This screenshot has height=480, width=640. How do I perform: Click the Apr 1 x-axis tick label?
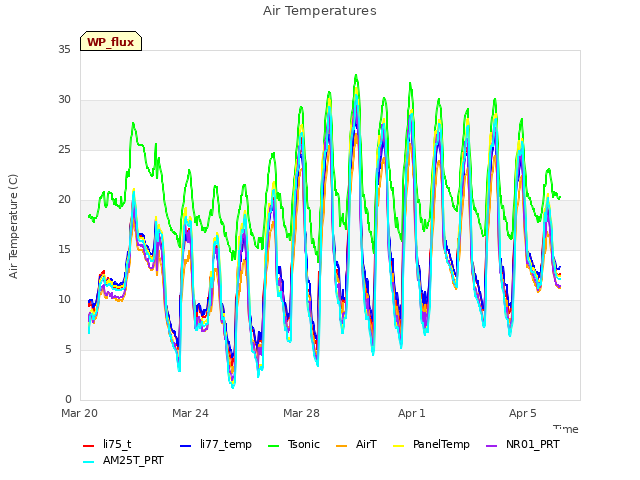click(x=412, y=413)
